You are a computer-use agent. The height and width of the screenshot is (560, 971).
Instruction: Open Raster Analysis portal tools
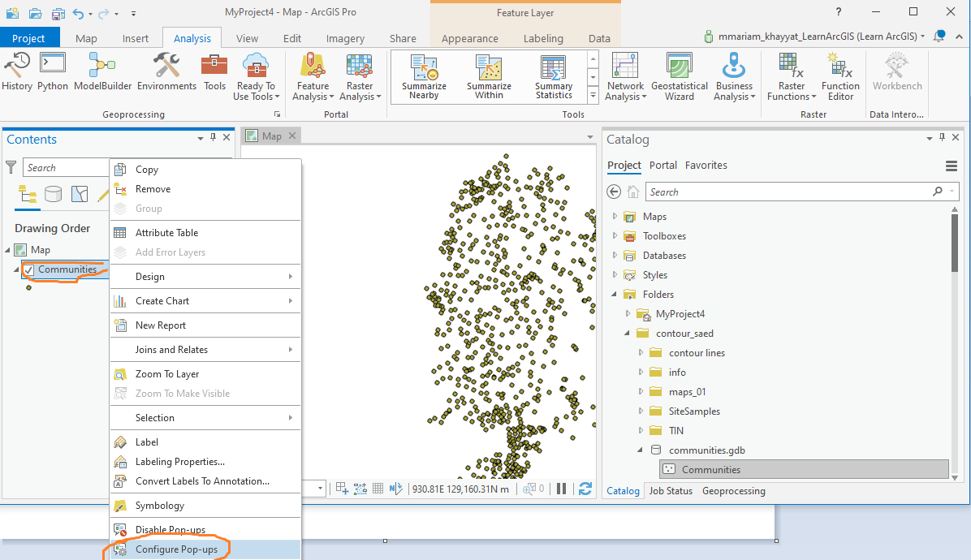[360, 77]
